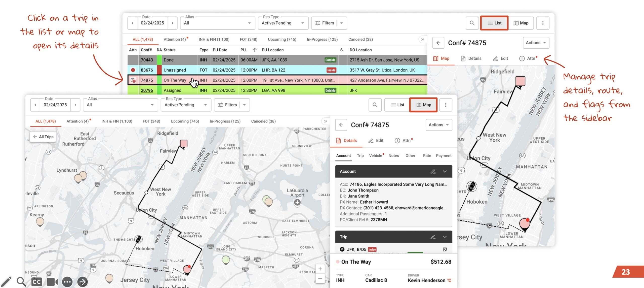Click the pencil edit icon in the Account header
The image size is (644, 288).
pos(433,171)
